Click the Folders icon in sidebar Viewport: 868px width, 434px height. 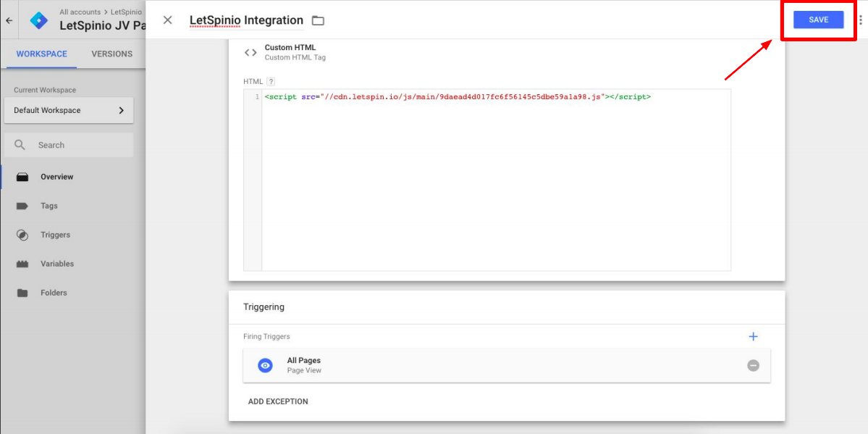coord(22,293)
